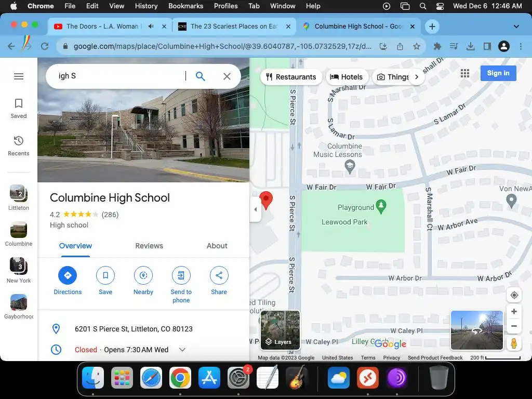This screenshot has width=532, height=399.
Task: Open the Chrome profile avatar
Action: [x=504, y=46]
